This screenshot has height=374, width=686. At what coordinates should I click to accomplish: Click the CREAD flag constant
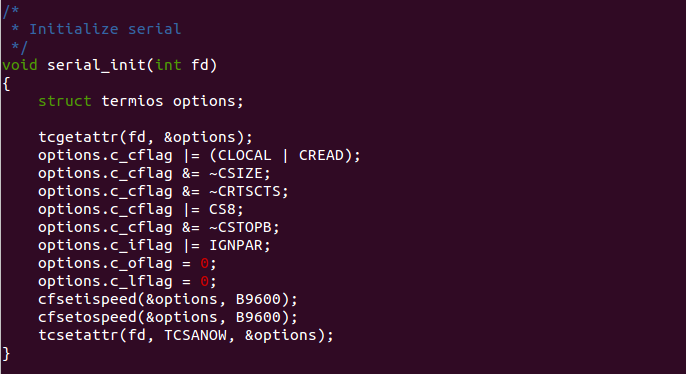pyautogui.click(x=321, y=155)
